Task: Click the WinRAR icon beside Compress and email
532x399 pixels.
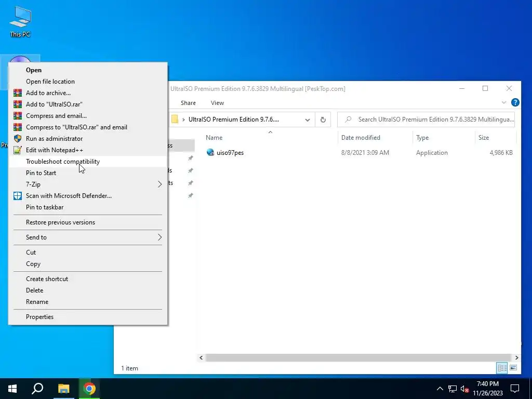Action: coord(18,116)
